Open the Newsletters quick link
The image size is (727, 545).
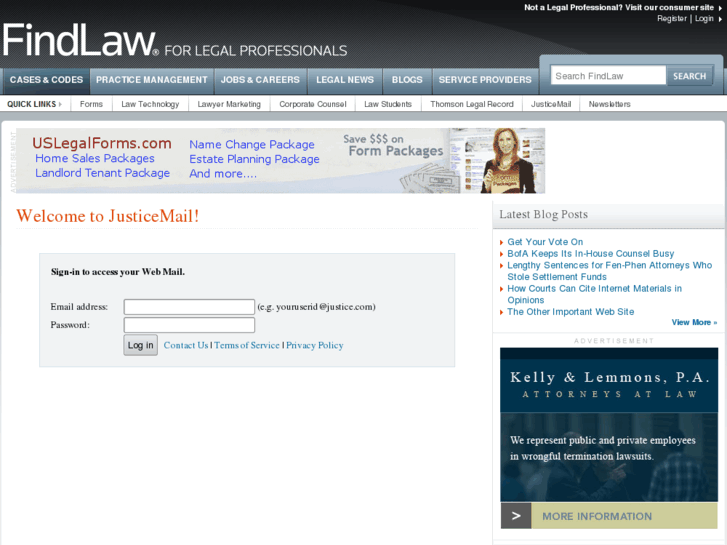(x=610, y=104)
